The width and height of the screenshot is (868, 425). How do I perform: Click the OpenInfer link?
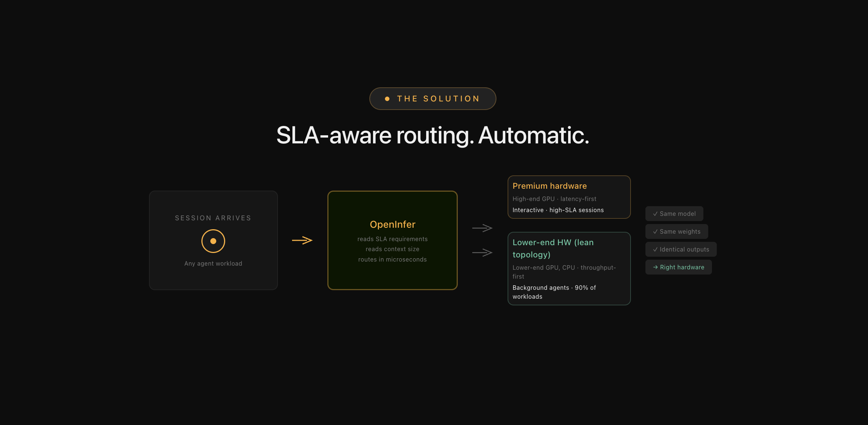pos(392,224)
